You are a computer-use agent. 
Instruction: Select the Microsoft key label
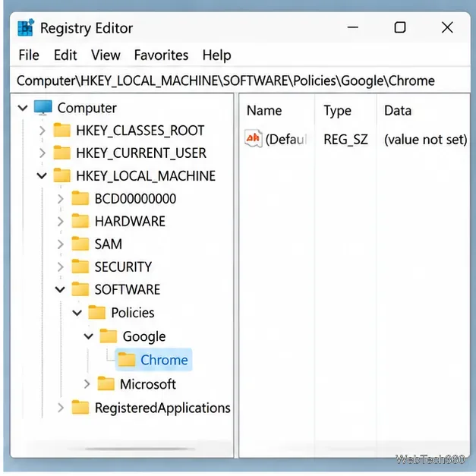click(x=148, y=384)
